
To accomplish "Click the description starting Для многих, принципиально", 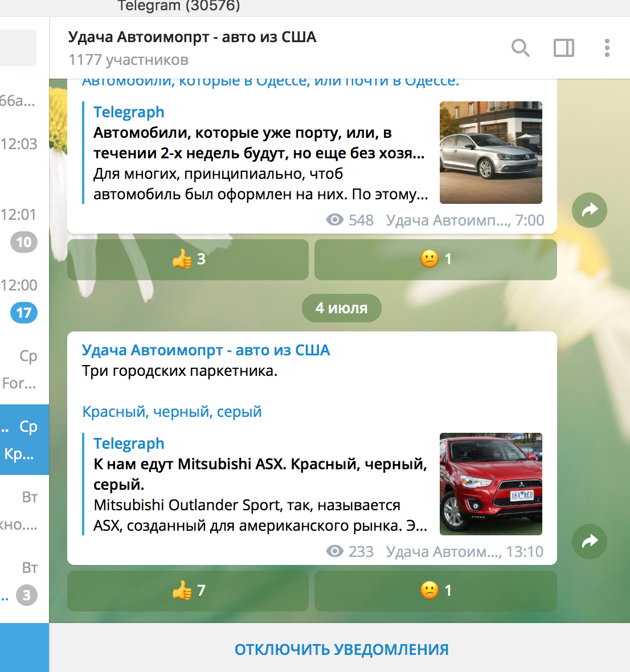I will click(260, 184).
